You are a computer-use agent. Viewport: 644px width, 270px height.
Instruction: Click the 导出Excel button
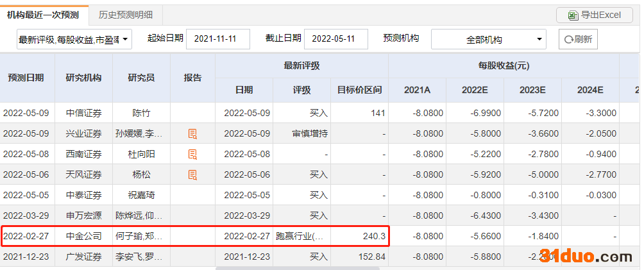pos(595,15)
